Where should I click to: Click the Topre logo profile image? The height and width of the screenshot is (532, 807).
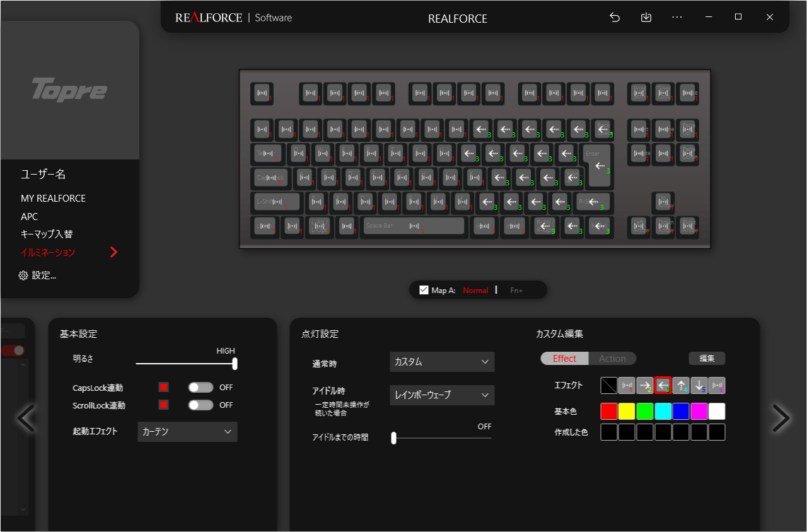tap(69, 90)
